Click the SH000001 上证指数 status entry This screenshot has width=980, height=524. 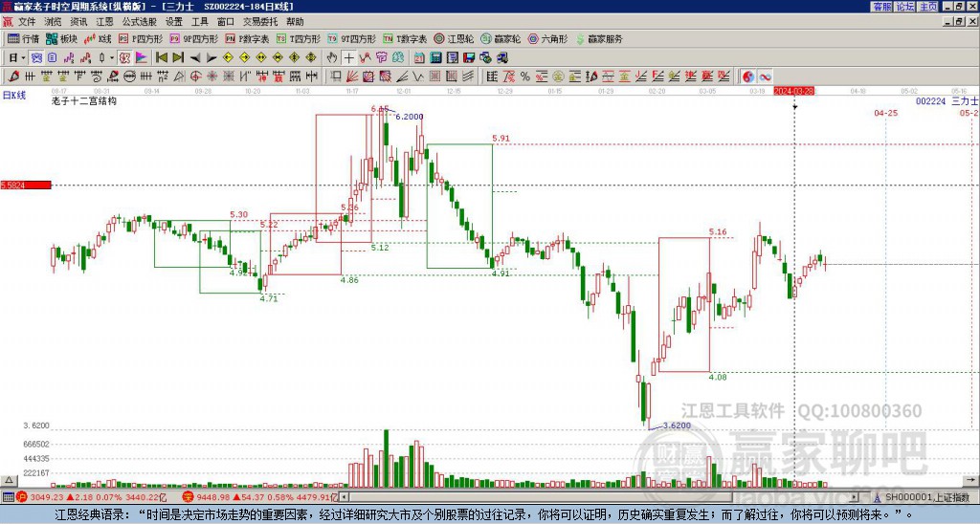[925, 497]
